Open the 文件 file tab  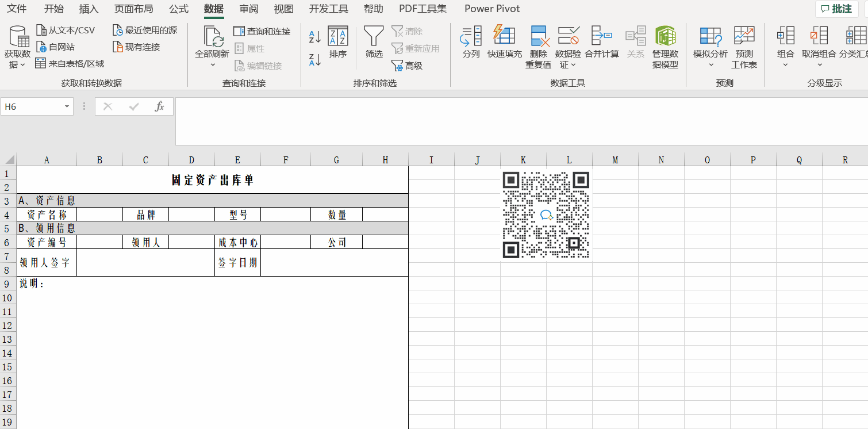pos(17,9)
